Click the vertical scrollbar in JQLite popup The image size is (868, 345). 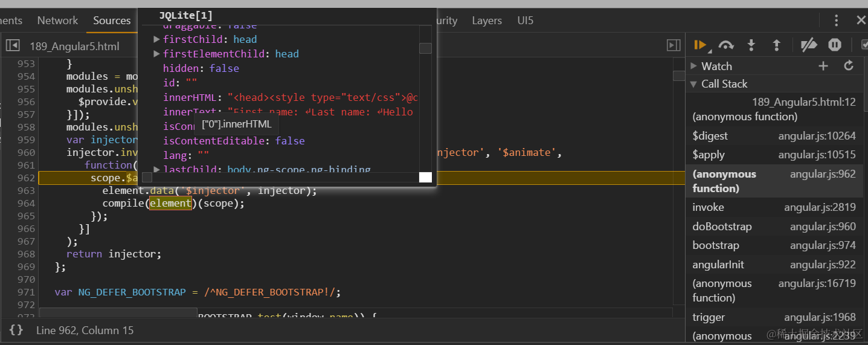425,48
